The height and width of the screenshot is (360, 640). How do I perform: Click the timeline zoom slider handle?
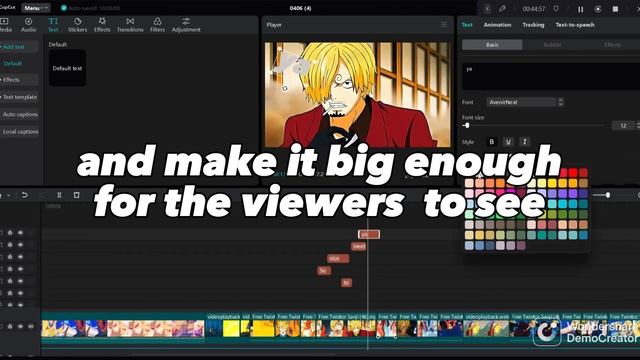[608, 195]
